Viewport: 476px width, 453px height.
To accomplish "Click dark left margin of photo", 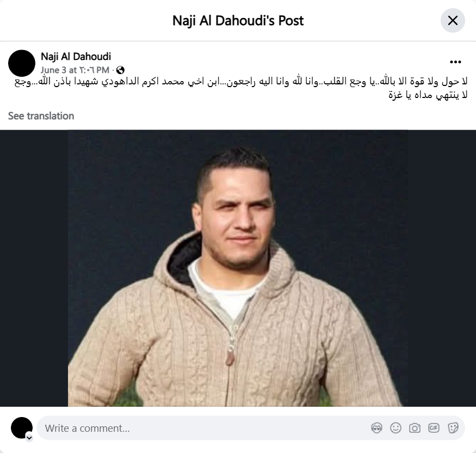I will pyautogui.click(x=34, y=268).
